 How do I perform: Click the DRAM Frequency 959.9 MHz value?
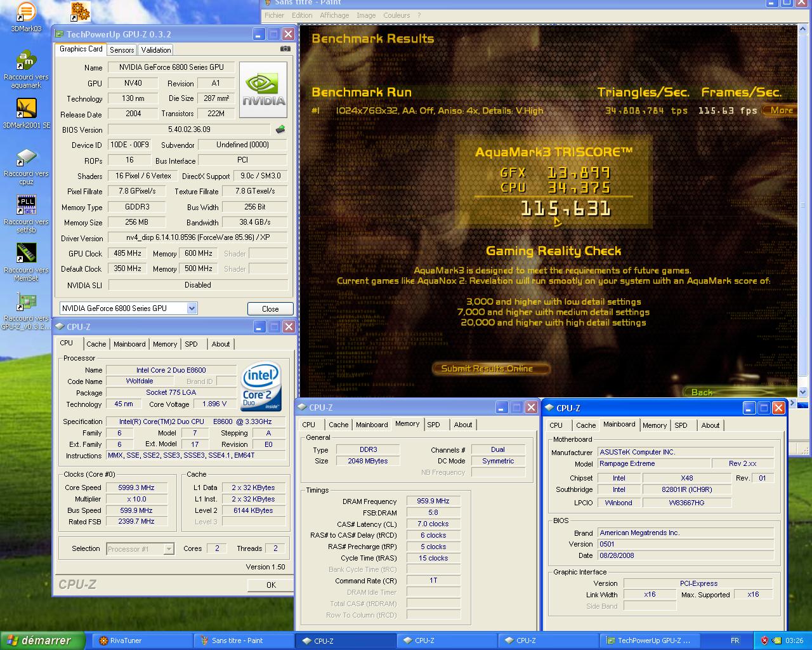pyautogui.click(x=433, y=501)
